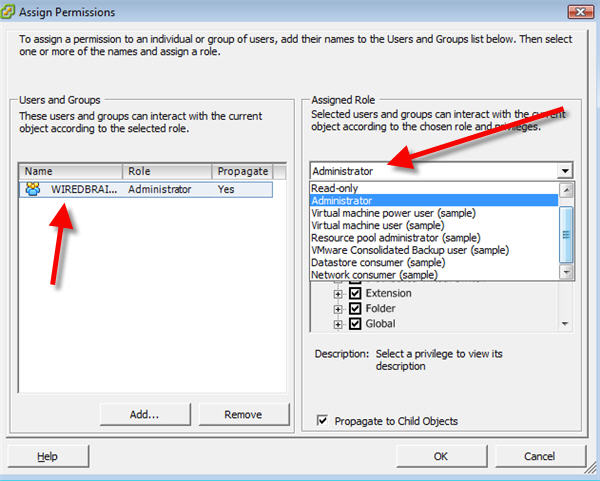Expand the Folder privilege tree node
The image size is (600, 481).
(338, 309)
